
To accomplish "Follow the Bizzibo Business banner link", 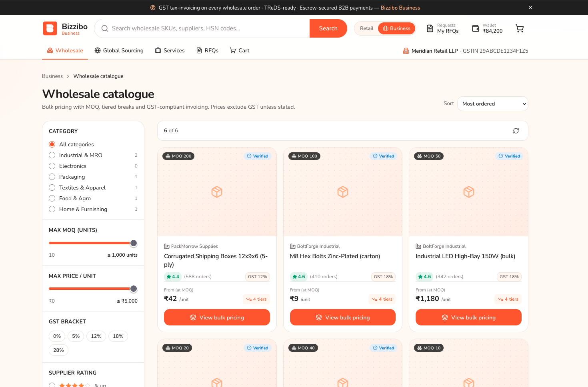I will tap(400, 8).
